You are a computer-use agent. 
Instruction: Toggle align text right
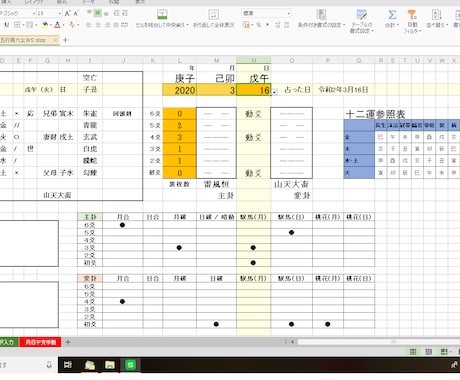[x=107, y=25]
